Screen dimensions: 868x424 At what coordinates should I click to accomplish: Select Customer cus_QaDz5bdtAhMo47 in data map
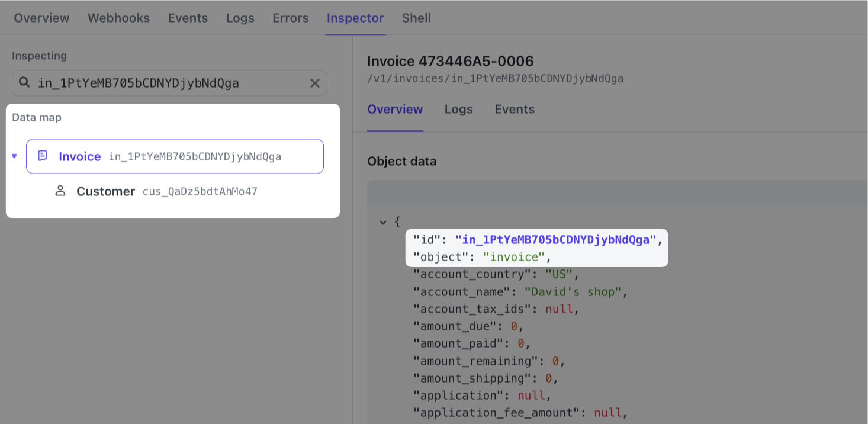[x=166, y=191]
